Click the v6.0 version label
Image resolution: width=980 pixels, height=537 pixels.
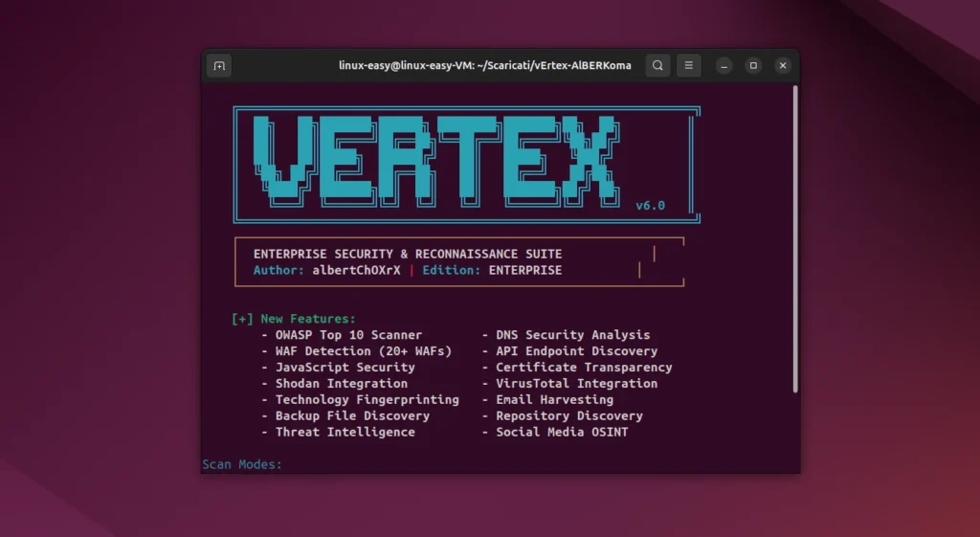[x=650, y=206]
